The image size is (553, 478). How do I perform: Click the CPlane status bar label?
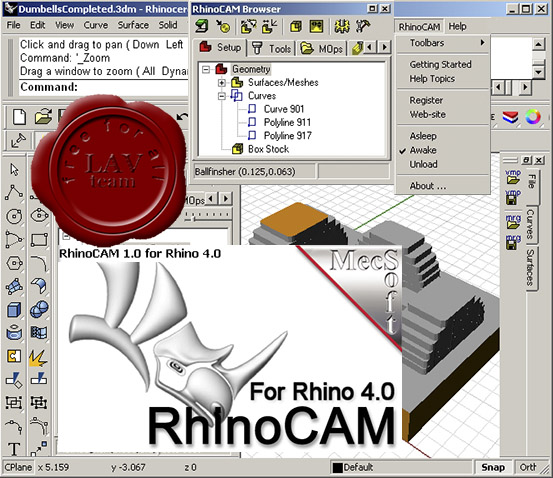coord(18,467)
